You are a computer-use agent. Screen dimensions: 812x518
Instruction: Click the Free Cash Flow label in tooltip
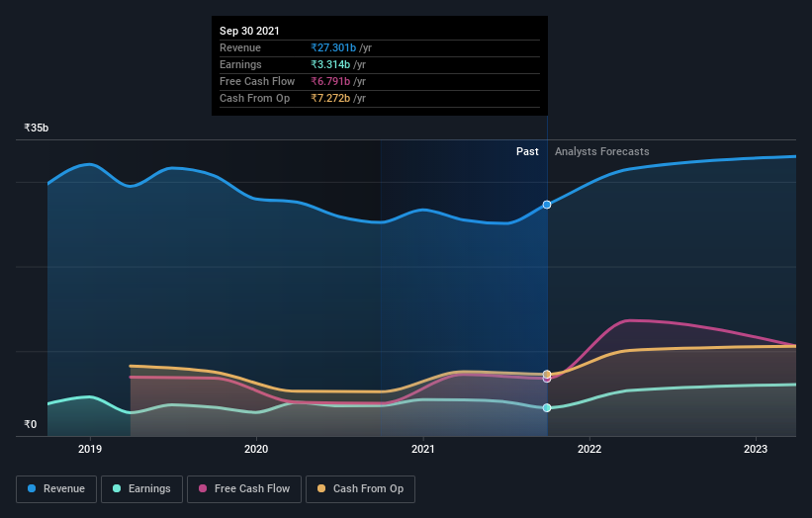pos(257,81)
